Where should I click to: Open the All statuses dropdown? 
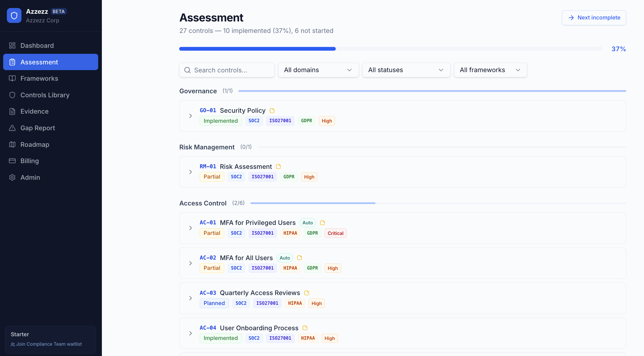pos(406,70)
